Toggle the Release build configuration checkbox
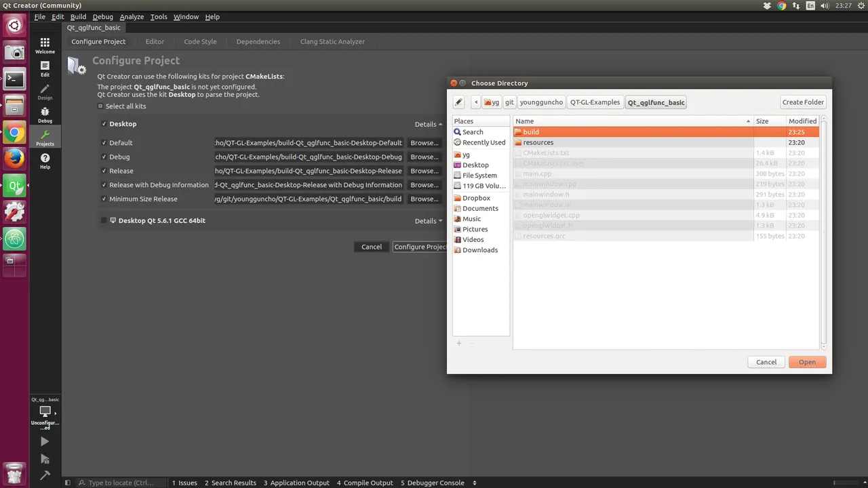Image resolution: width=868 pixels, height=488 pixels. (104, 171)
